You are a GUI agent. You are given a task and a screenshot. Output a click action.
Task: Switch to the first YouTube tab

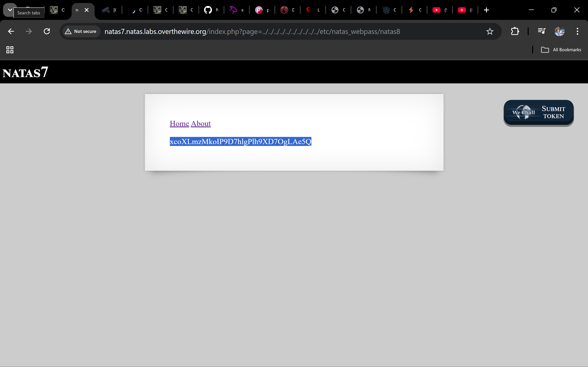[x=437, y=10]
